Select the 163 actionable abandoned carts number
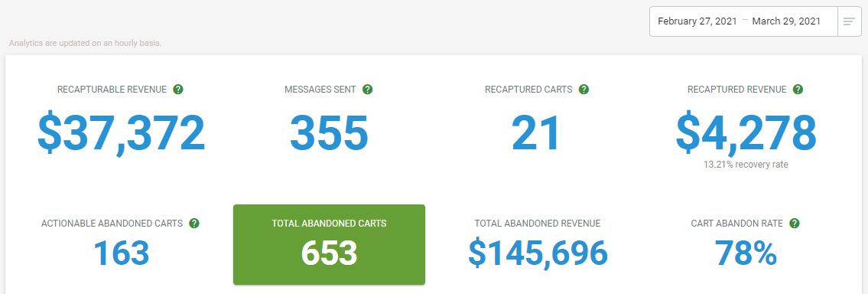This screenshot has width=868, height=294. pos(121,253)
